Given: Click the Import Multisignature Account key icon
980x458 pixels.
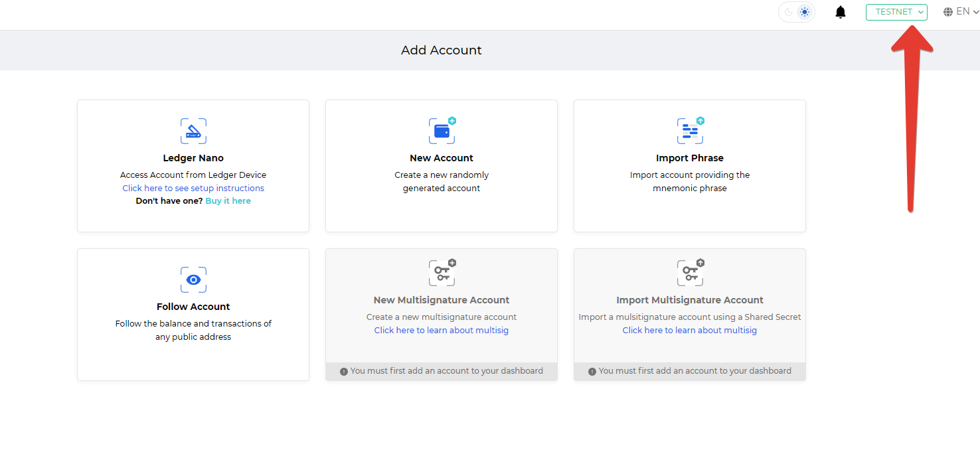Looking at the screenshot, I should coord(691,272).
